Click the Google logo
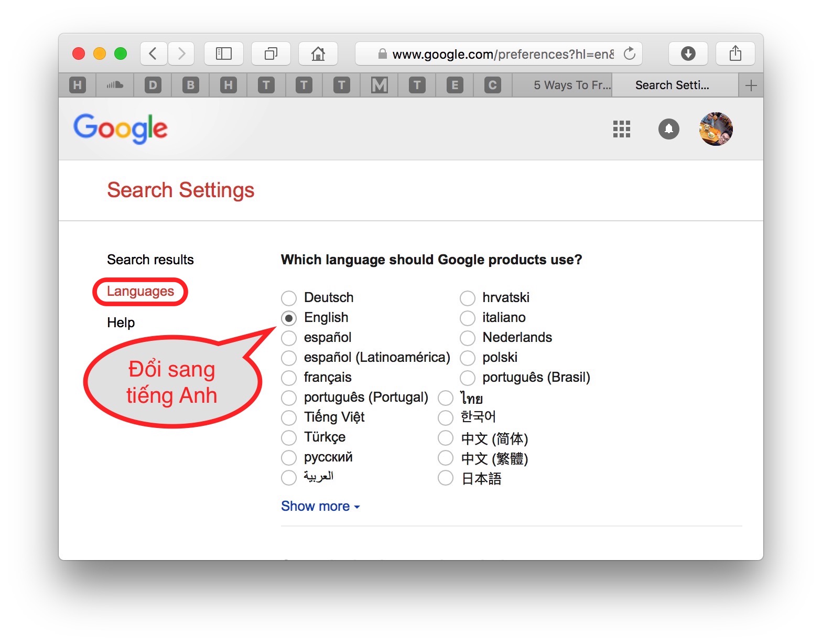822x644 pixels. coord(121,128)
